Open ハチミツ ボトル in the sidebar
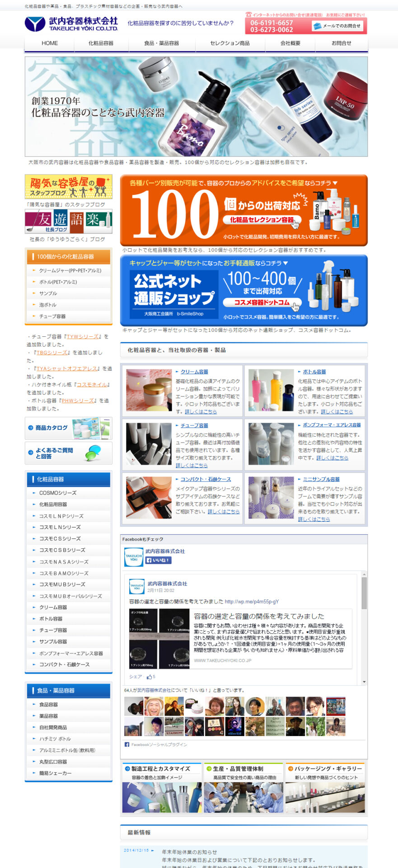This screenshot has width=398, height=868. click(69, 739)
